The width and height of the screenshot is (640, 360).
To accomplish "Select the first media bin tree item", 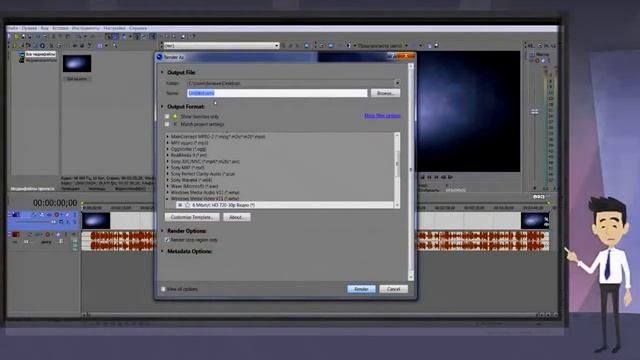I will 40,54.
